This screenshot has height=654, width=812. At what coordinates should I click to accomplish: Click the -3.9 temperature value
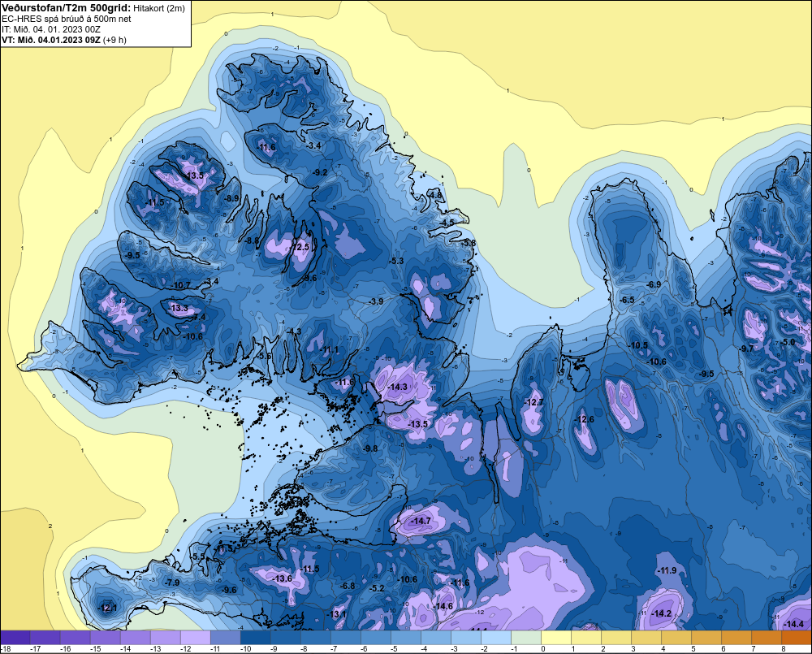(x=375, y=301)
